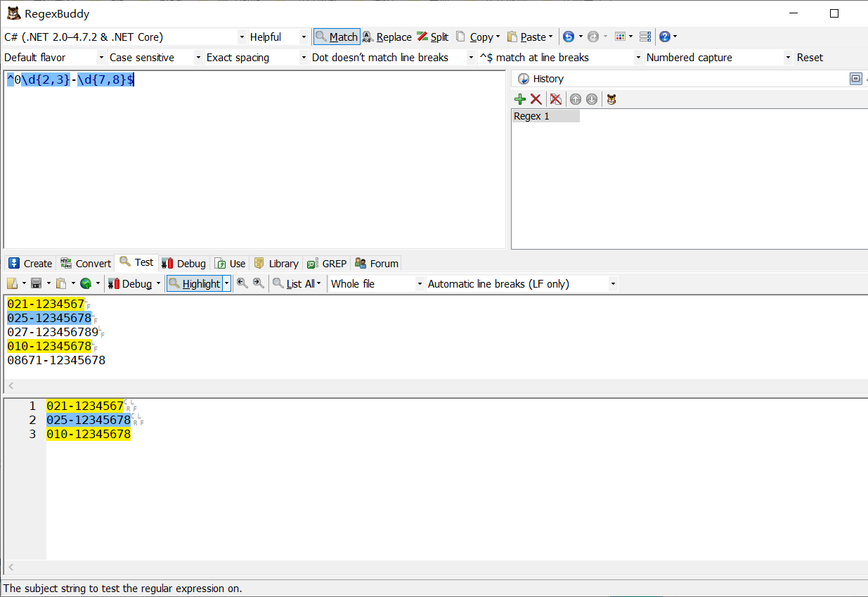Click the find previous match icon
Image resolution: width=868 pixels, height=597 pixels.
(x=242, y=283)
